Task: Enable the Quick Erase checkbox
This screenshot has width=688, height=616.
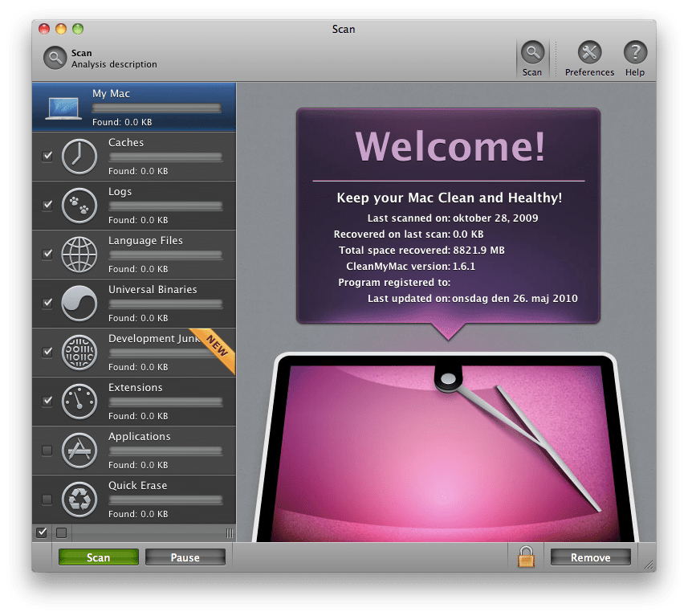Action: [47, 500]
